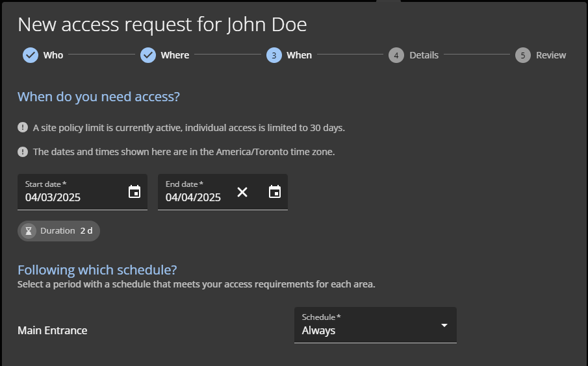Open the End date calendar picker
The image size is (588, 366).
point(275,192)
